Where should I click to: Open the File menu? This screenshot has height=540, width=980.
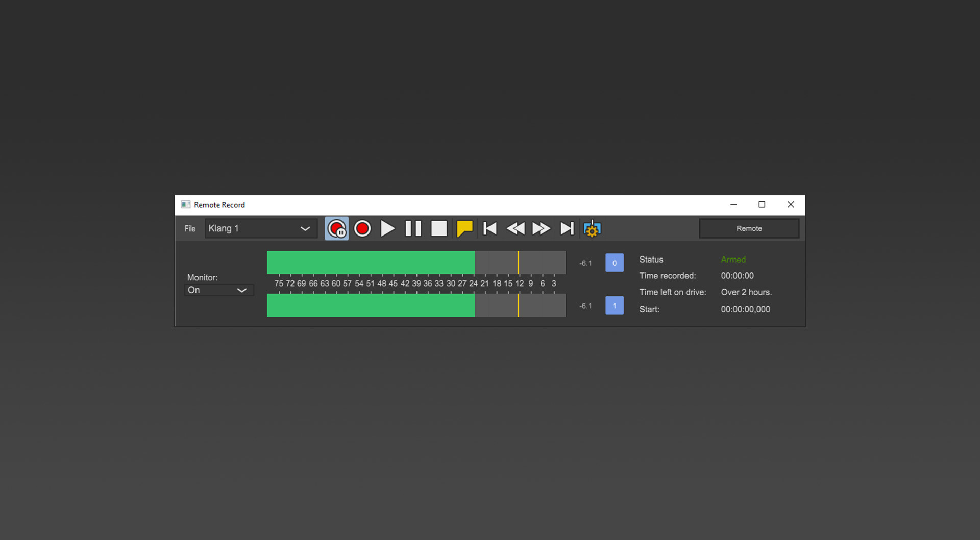coord(190,228)
